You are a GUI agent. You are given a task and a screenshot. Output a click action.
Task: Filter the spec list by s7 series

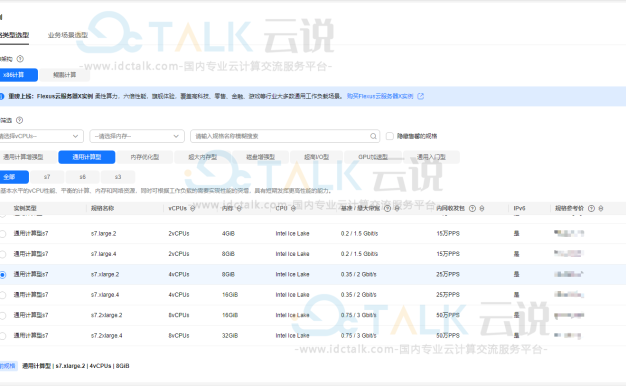coord(47,177)
